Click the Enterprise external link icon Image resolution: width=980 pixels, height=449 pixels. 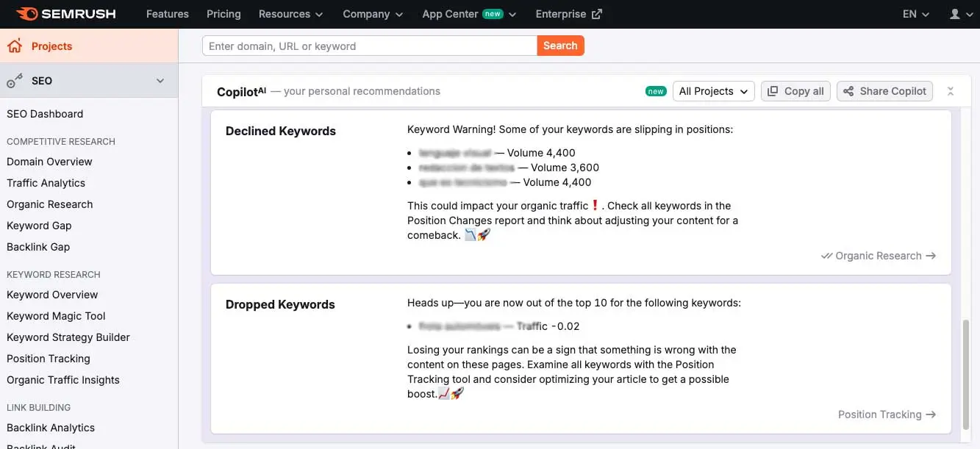pyautogui.click(x=597, y=14)
